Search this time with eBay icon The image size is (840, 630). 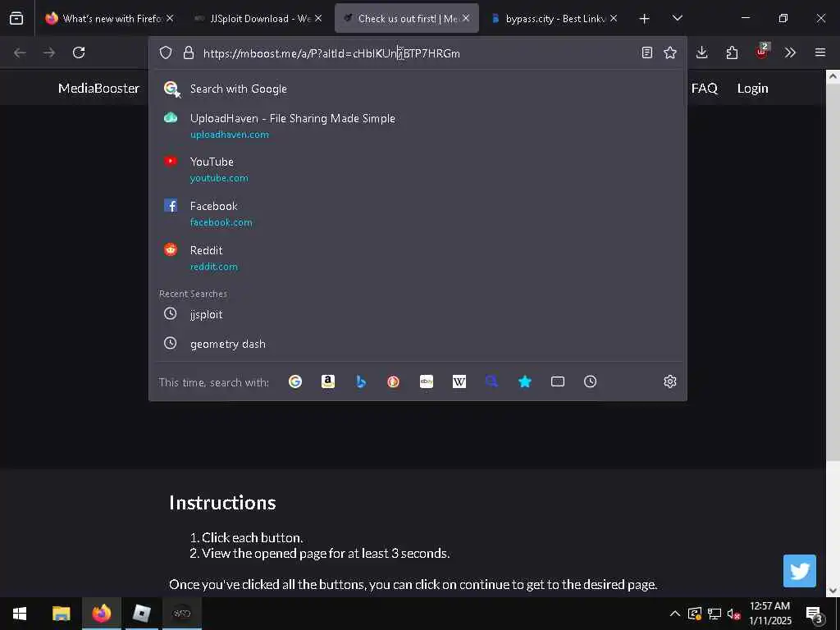pos(427,381)
